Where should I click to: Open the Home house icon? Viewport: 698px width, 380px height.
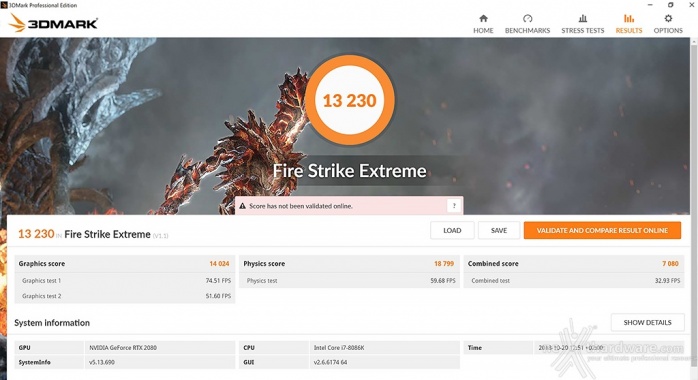pyautogui.click(x=483, y=18)
